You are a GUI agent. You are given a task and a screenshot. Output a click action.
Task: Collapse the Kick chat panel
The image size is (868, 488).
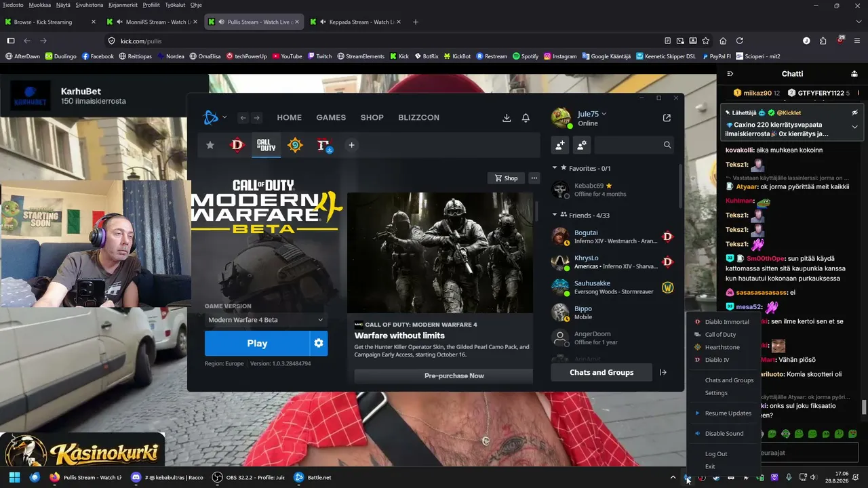click(730, 74)
